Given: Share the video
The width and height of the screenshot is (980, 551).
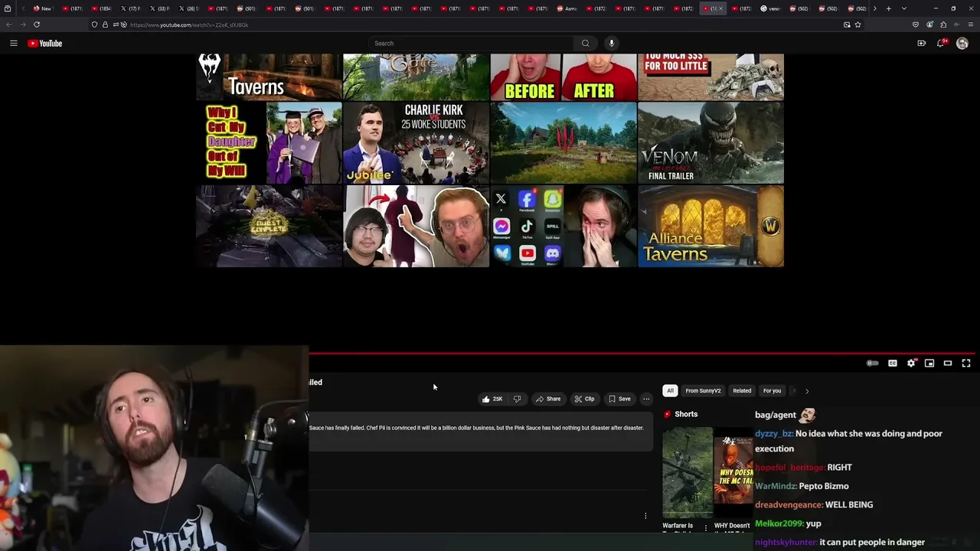Looking at the screenshot, I should pos(548,399).
